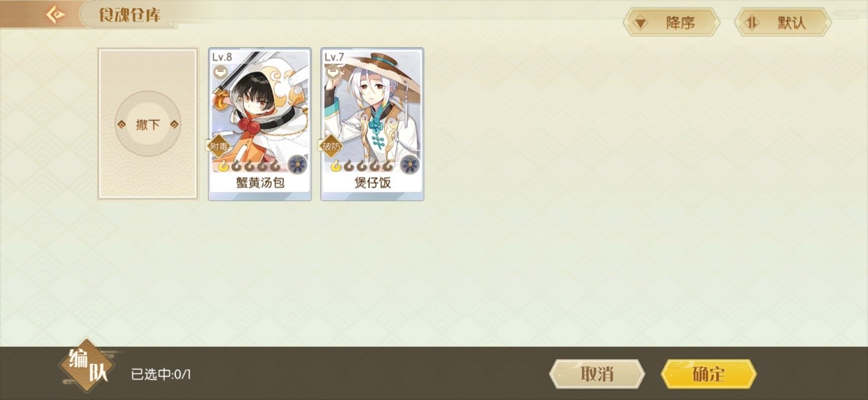
Task: Tap the shield type icon under Lv.8
Action: point(221,70)
